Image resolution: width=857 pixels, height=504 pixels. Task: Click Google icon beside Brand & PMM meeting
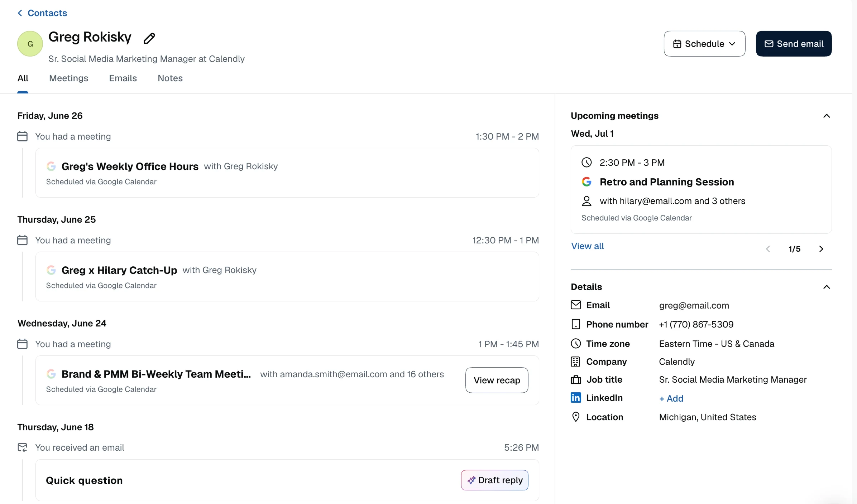(x=51, y=374)
